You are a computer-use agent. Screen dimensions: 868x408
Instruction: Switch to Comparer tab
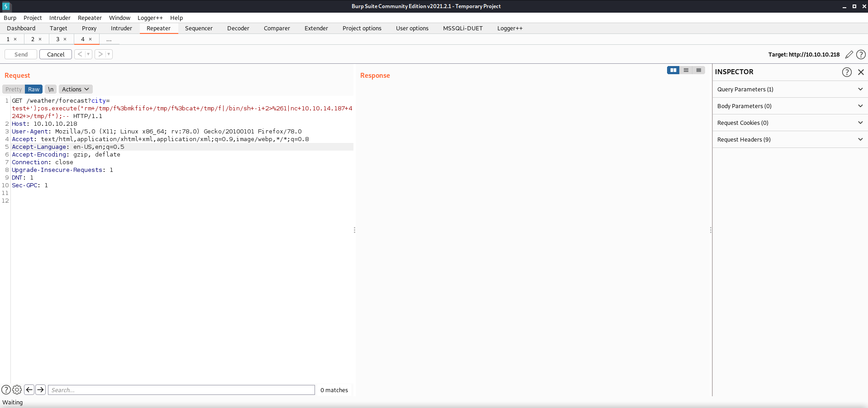(277, 28)
